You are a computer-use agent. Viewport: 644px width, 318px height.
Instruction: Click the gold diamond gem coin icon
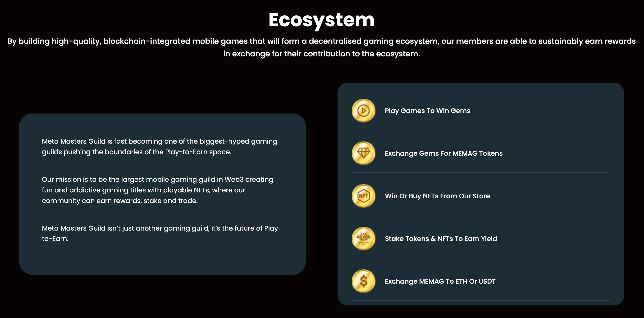coord(363,153)
